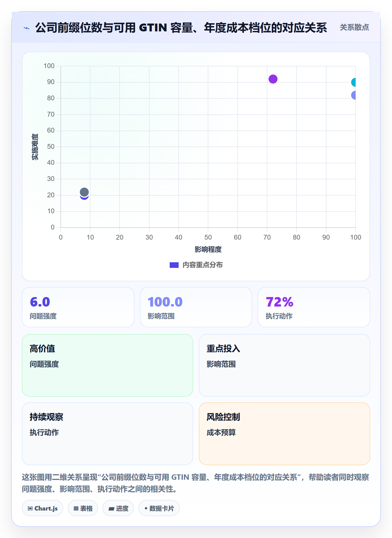The image size is (392, 538).
Task: Click the 影响范围 text inside 重点投入 card
Action: pyautogui.click(x=221, y=364)
